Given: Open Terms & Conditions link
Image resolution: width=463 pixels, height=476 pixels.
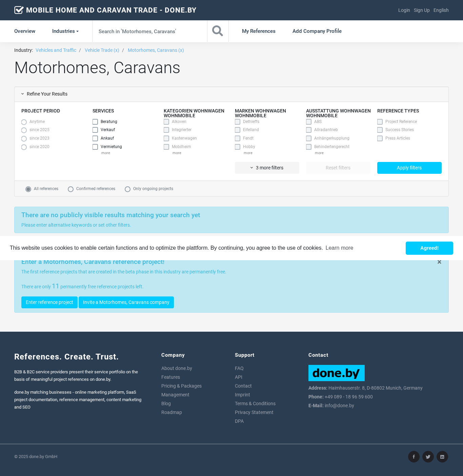Looking at the screenshot, I should [255, 403].
